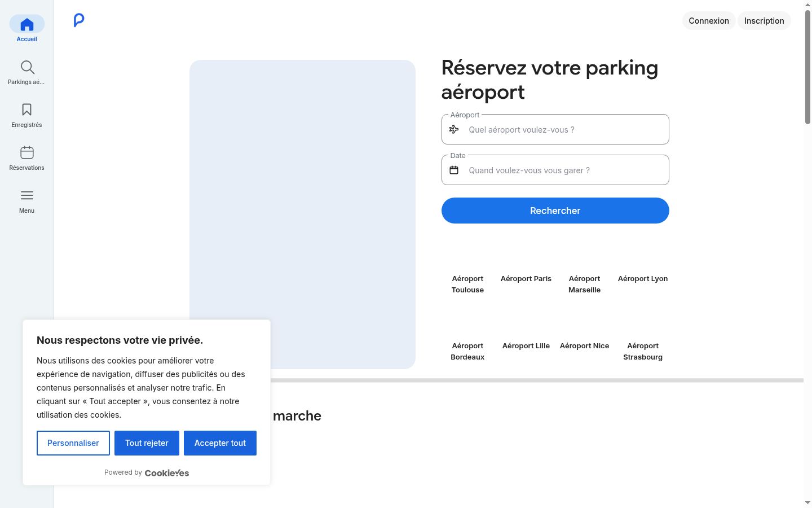Click the Connexion button

coord(709,21)
